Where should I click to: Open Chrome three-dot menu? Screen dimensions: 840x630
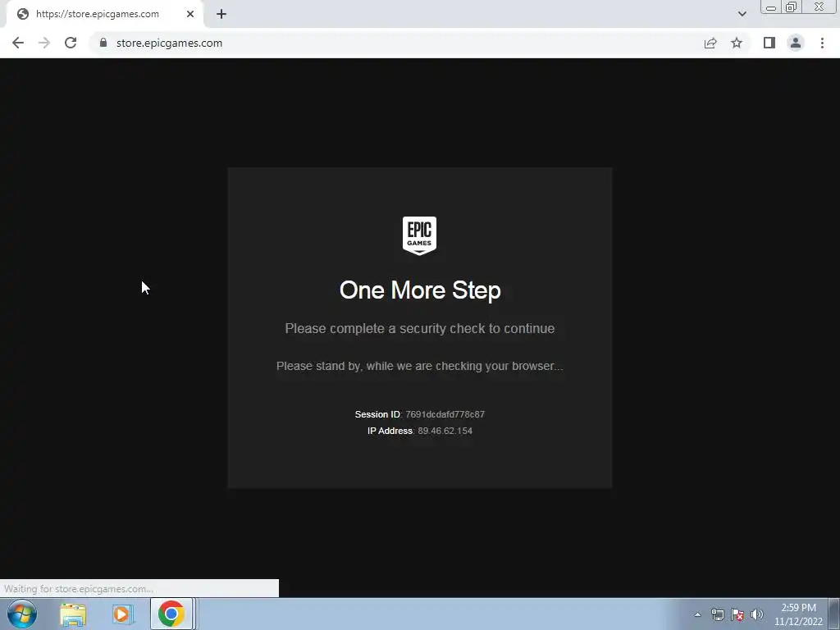point(822,43)
